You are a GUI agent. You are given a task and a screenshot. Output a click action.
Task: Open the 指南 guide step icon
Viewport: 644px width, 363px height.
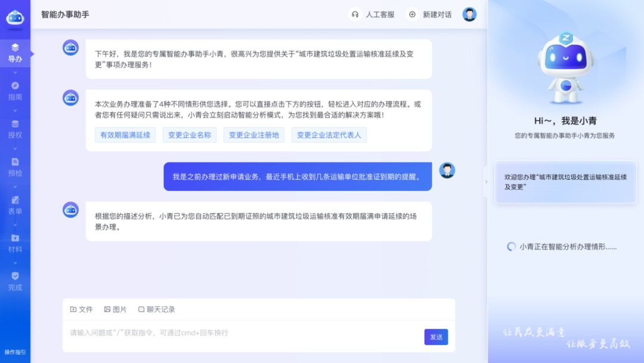(x=15, y=86)
